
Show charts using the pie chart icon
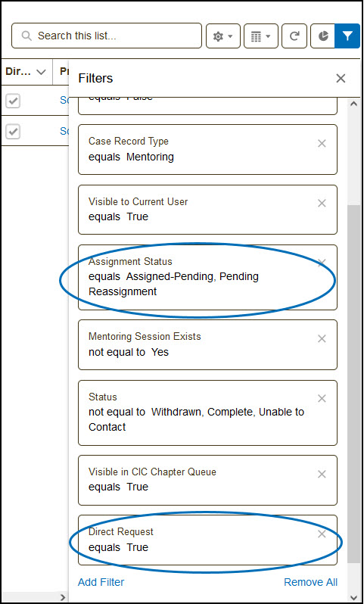click(x=323, y=36)
